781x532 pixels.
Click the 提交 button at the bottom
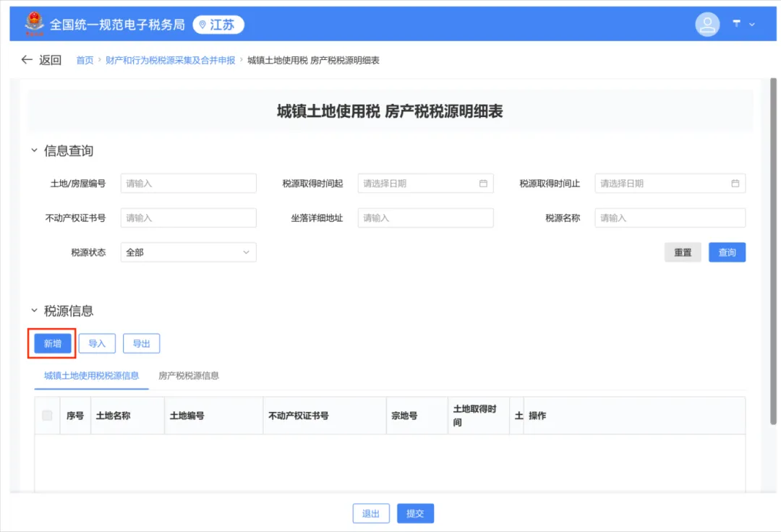pyautogui.click(x=415, y=513)
